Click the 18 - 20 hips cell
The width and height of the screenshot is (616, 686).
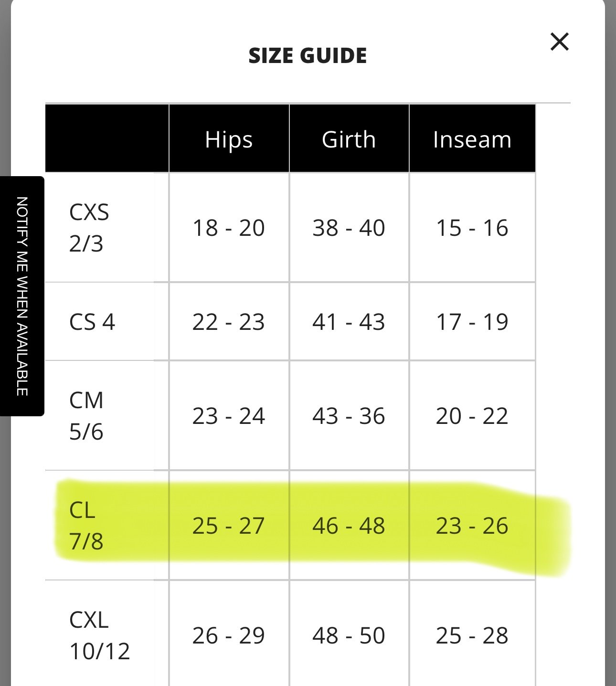(229, 228)
